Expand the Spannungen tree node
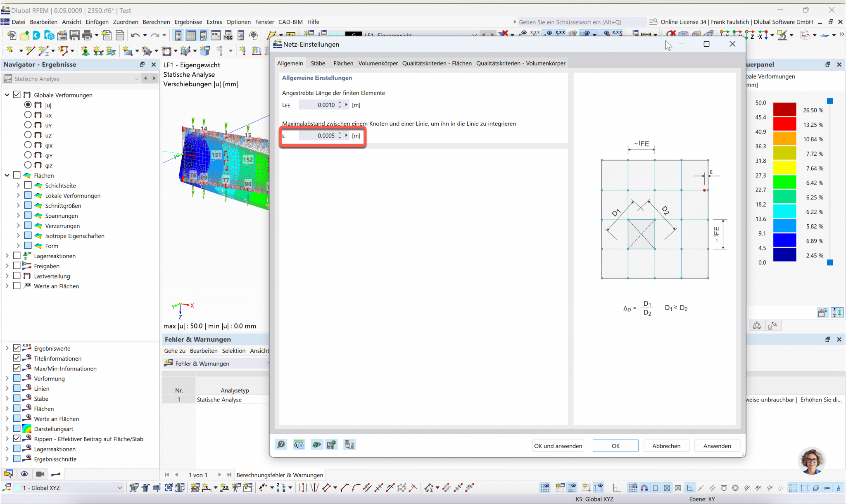846x504 pixels. click(18, 215)
